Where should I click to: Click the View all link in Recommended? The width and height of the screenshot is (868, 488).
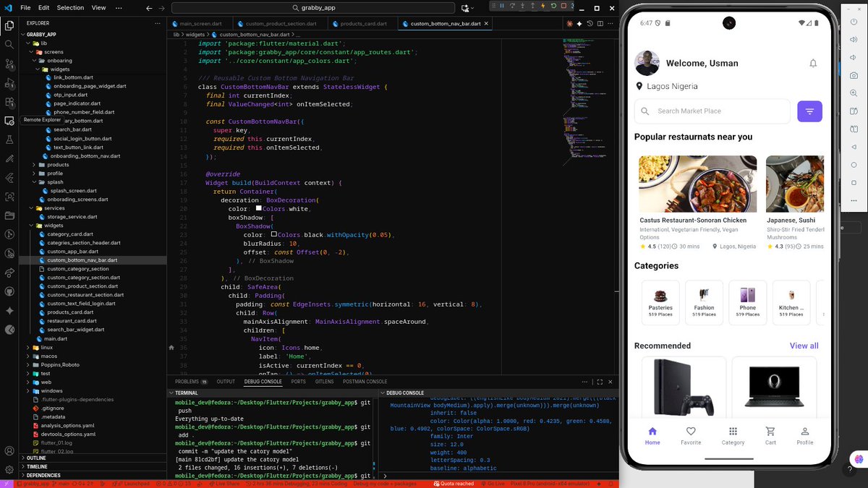click(804, 346)
